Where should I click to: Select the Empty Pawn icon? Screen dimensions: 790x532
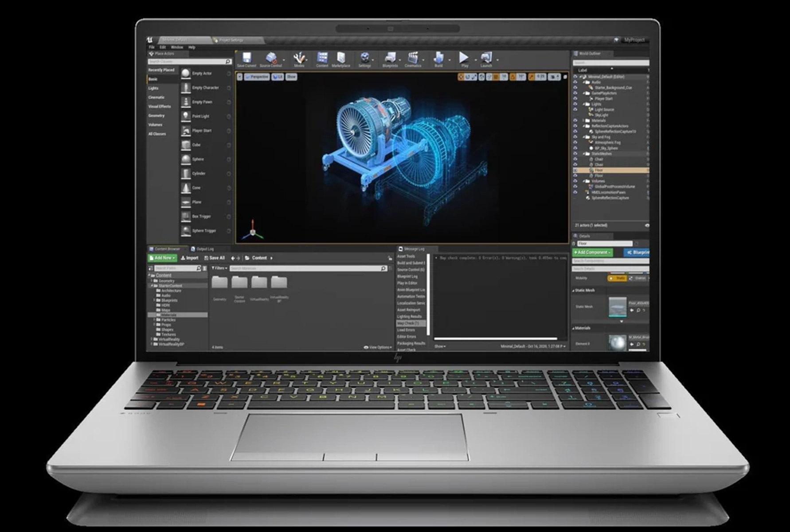pos(186,102)
